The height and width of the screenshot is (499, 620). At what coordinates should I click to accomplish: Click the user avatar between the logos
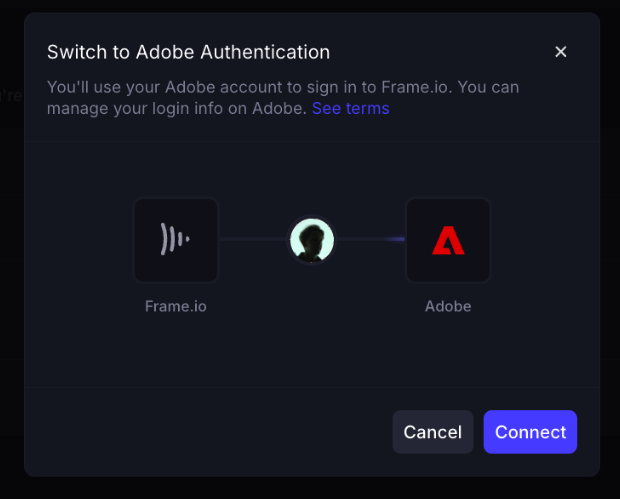point(312,240)
